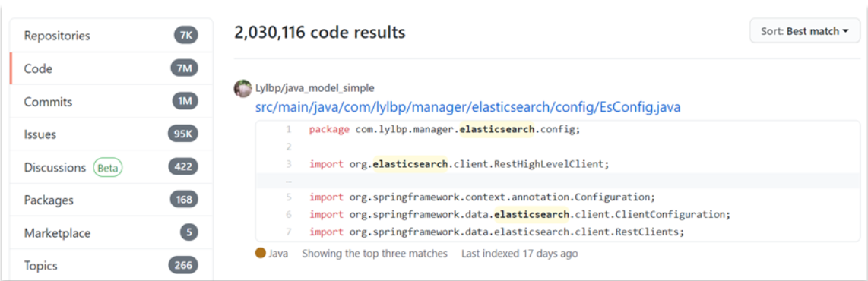View Packages search results
Screen dimensions: 868x281
pyautogui.click(x=111, y=200)
